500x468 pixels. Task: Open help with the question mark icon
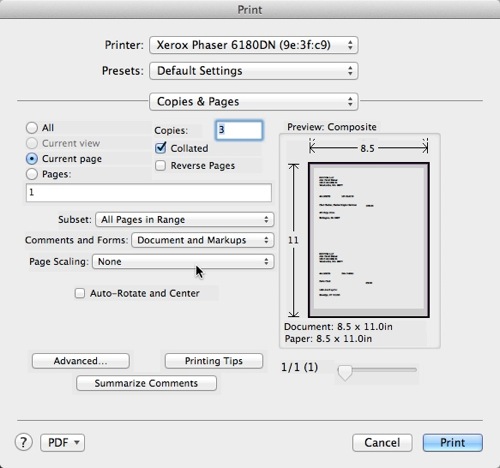coord(23,442)
